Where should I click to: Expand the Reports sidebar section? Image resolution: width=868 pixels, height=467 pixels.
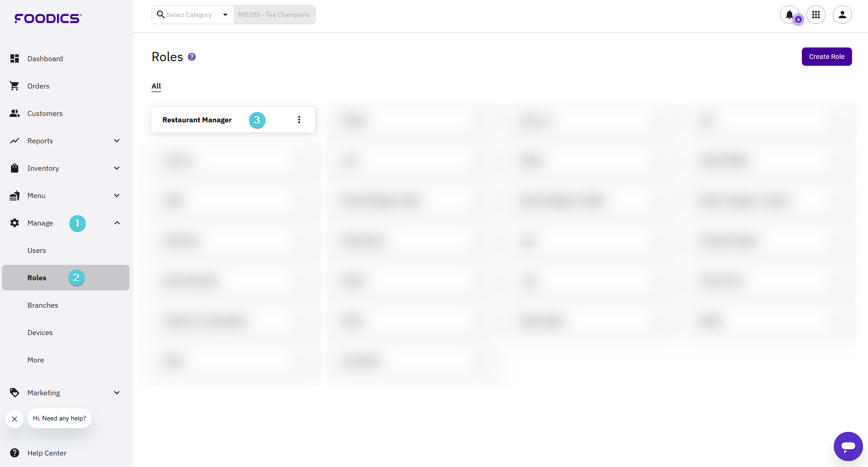click(x=117, y=141)
